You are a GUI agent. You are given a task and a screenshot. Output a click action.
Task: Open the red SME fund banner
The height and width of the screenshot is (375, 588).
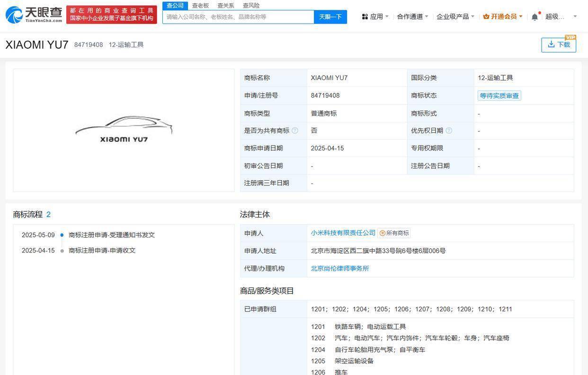coord(112,15)
